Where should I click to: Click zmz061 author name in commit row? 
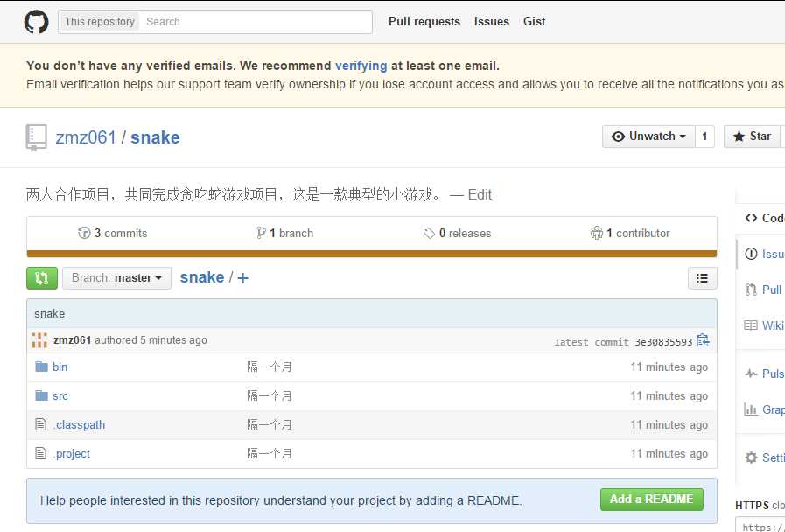(x=72, y=340)
